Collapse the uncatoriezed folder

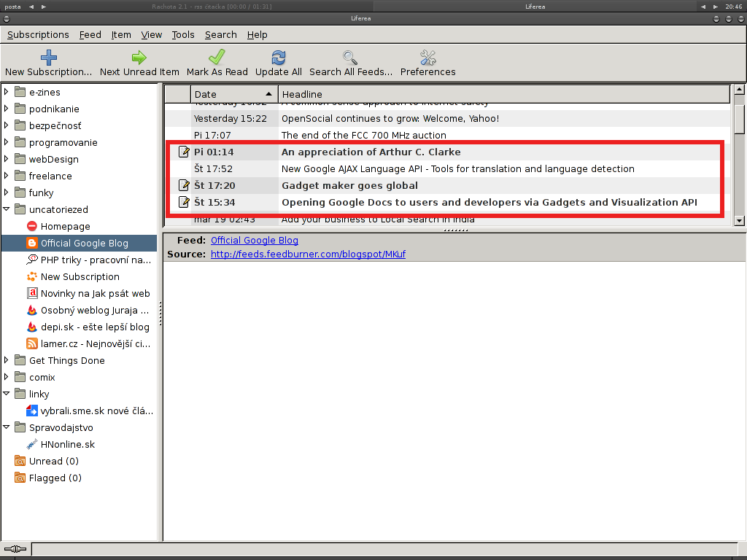click(6, 209)
